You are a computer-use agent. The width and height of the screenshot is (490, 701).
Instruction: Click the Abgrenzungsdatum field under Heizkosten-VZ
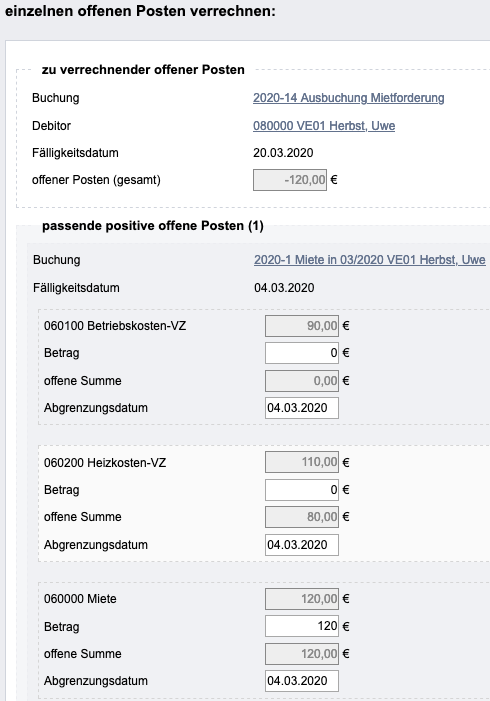[302, 545]
